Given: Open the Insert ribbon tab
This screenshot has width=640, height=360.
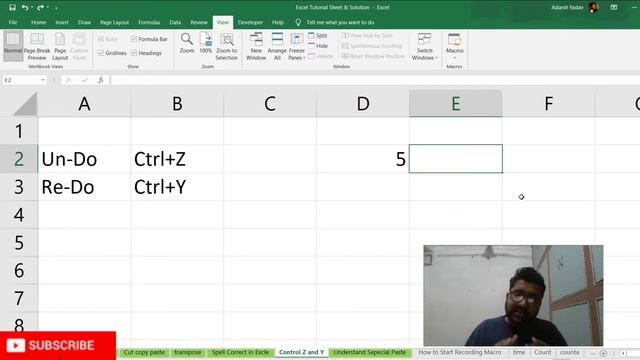Looking at the screenshot, I should [62, 22].
